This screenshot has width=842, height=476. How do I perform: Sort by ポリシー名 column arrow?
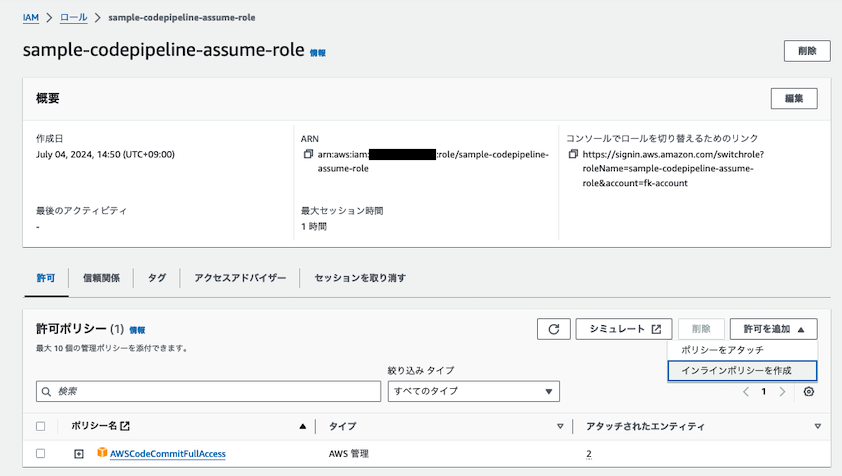coord(303,427)
